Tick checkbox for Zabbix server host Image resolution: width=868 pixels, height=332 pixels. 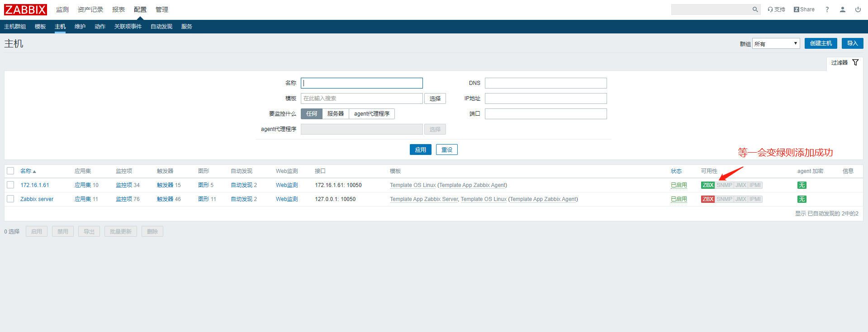tap(10, 199)
